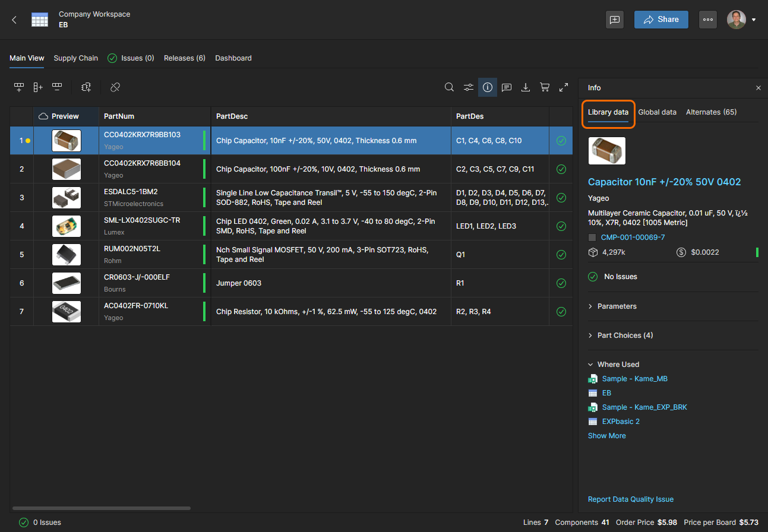Tick the CMP-001-00069-7 checkbox
The image size is (768, 532).
point(592,237)
